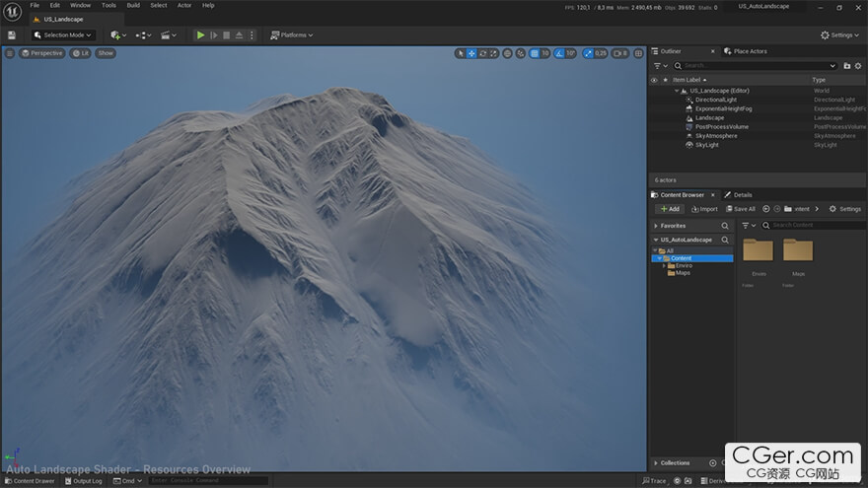Image resolution: width=868 pixels, height=488 pixels.
Task: Toggle surface snapping icon
Action: (521, 53)
